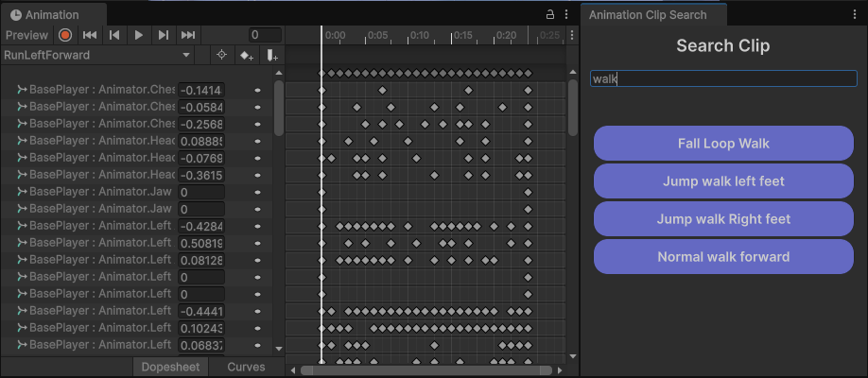Select the Animation Clip Search tab
Viewport: 868px width, 378px height.
pos(653,15)
